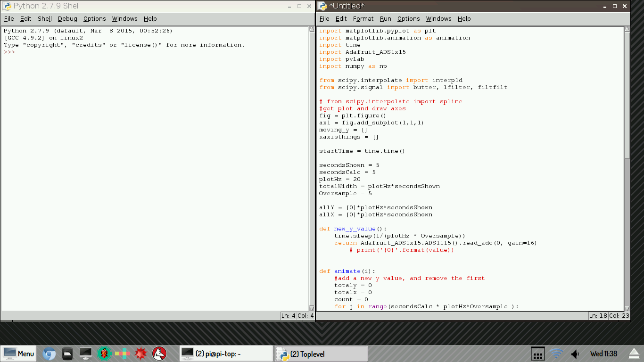Screen dimensions: 644x362
Task: Open the colorful Slack-like plus icon in the taskbar
Action: [123, 354]
